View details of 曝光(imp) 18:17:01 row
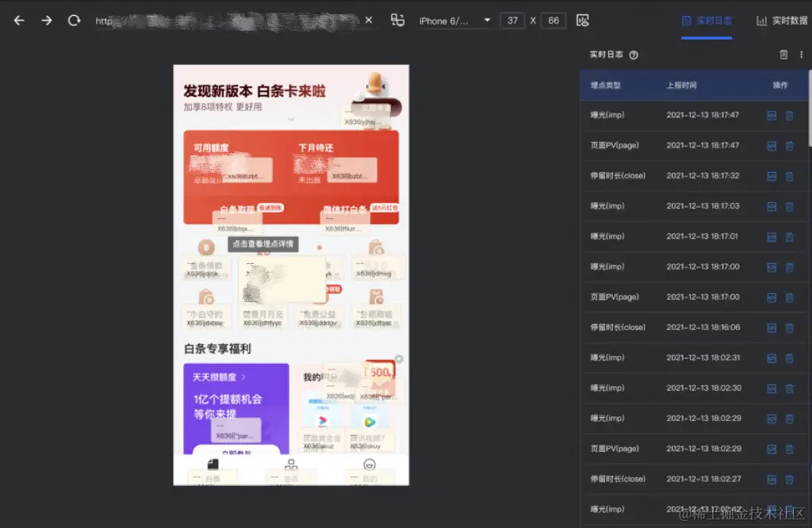Image resolution: width=812 pixels, height=528 pixels. (772, 237)
